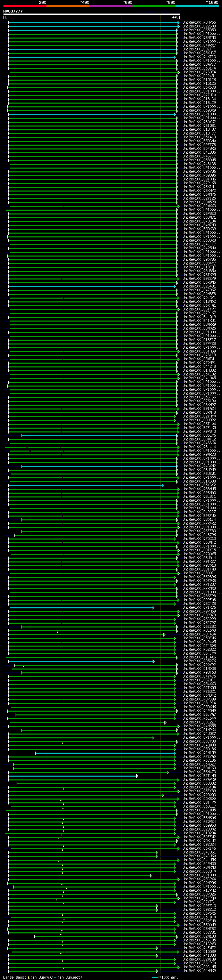This screenshot has height=980, width=222.
Task: Click hit label UniRef100_B0FWK5
Action: pyautogui.click(x=199, y=148)
